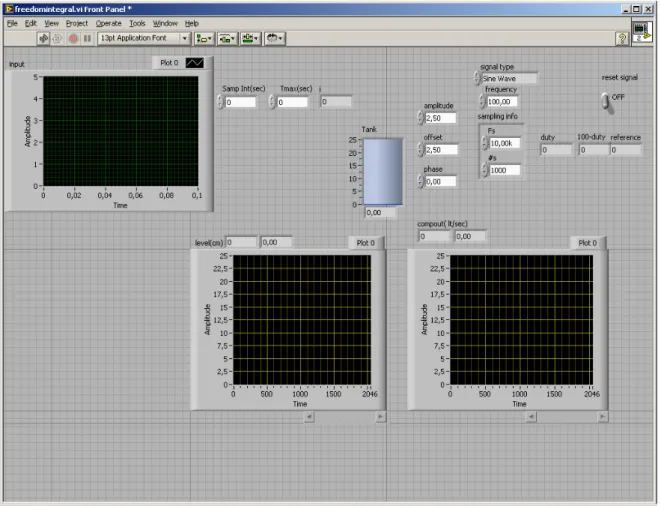Click the Tank level slider
Viewport: 661px width, 506px height.
[x=382, y=172]
